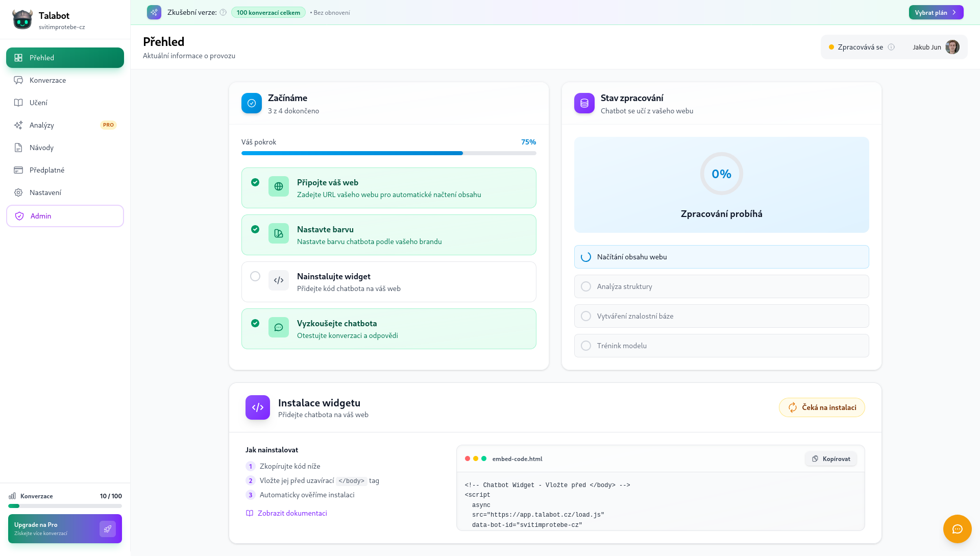Expand the Nastavte barvu step

(x=388, y=235)
